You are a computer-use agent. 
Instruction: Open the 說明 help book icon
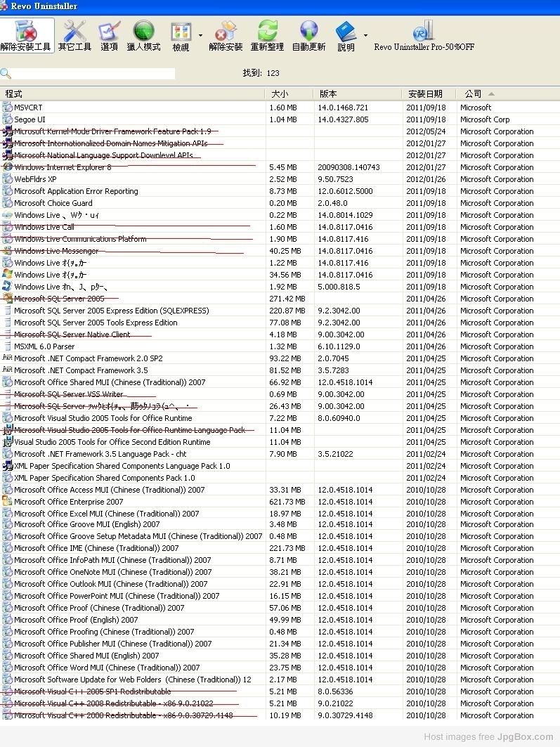[x=346, y=37]
